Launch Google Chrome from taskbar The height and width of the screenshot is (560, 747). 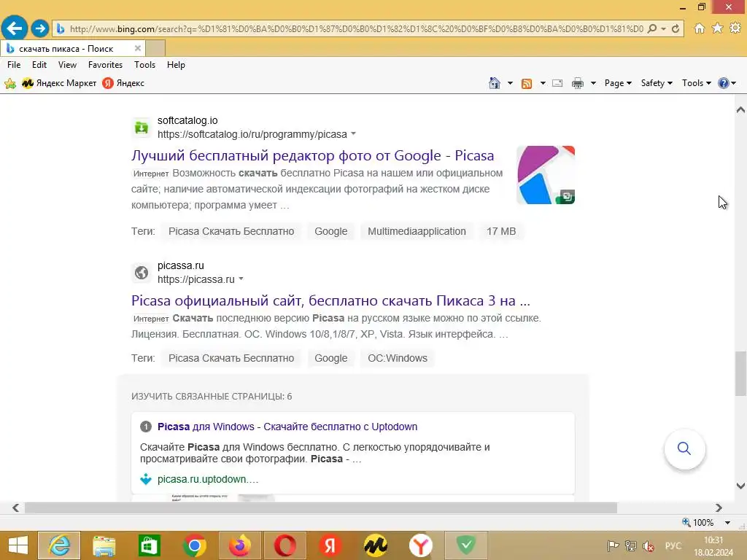(x=194, y=545)
